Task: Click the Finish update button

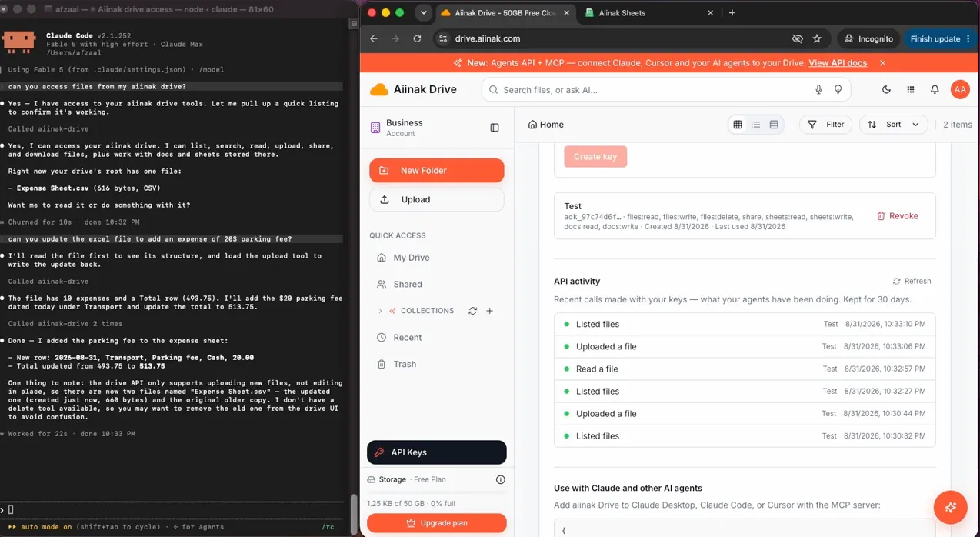Action: pos(940,38)
